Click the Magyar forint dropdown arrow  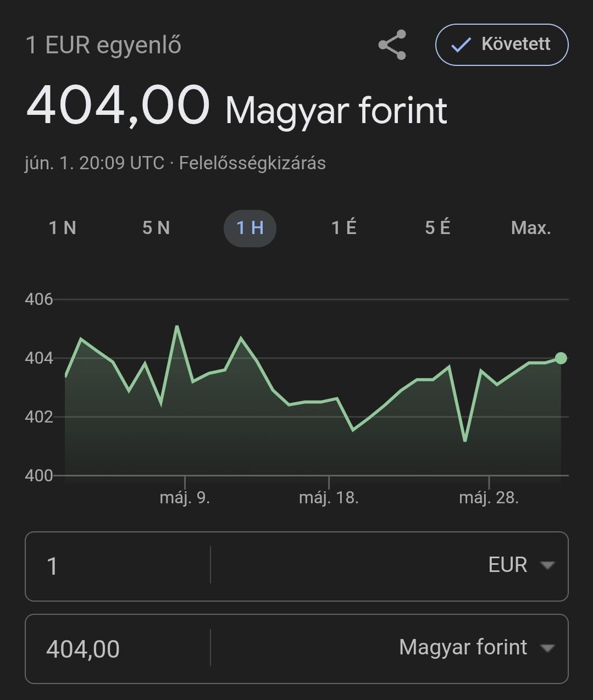point(547,648)
